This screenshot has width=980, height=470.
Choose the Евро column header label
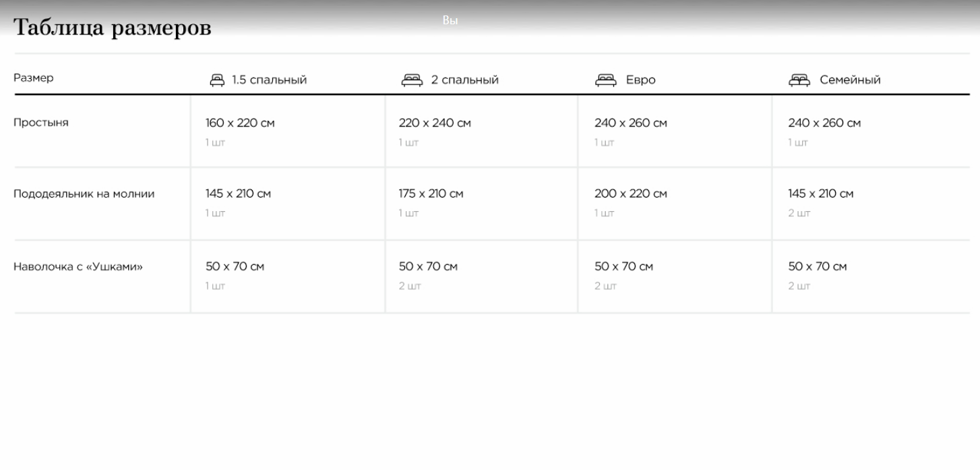[640, 80]
